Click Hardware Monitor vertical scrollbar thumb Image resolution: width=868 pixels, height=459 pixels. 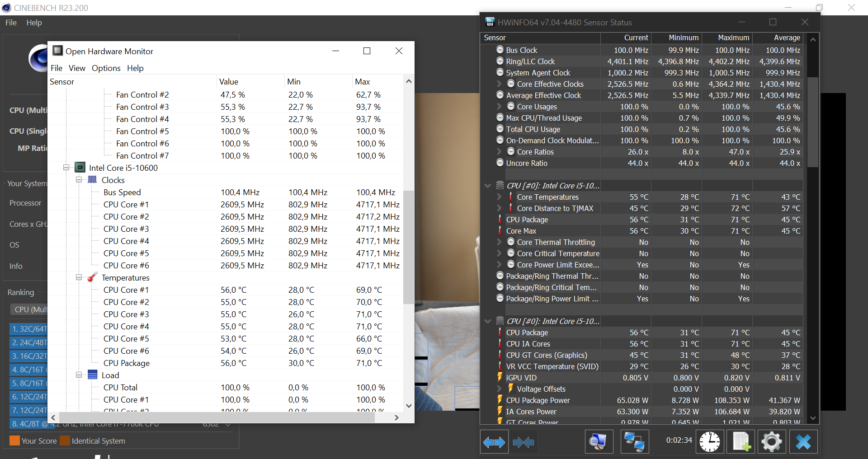coord(408,248)
